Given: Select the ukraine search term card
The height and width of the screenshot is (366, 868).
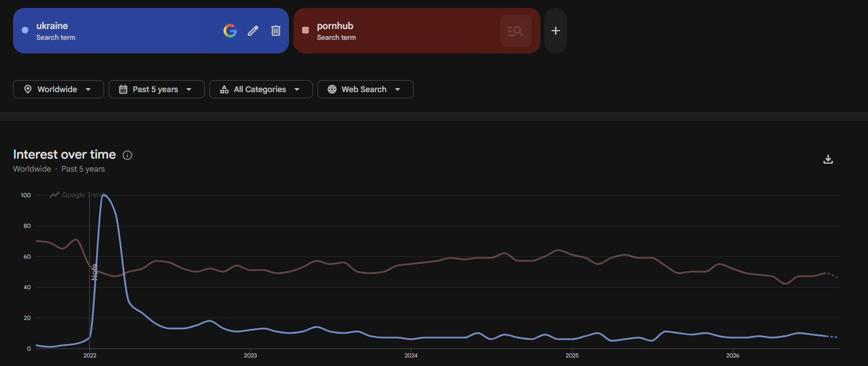Looking at the screenshot, I should coord(151,31).
